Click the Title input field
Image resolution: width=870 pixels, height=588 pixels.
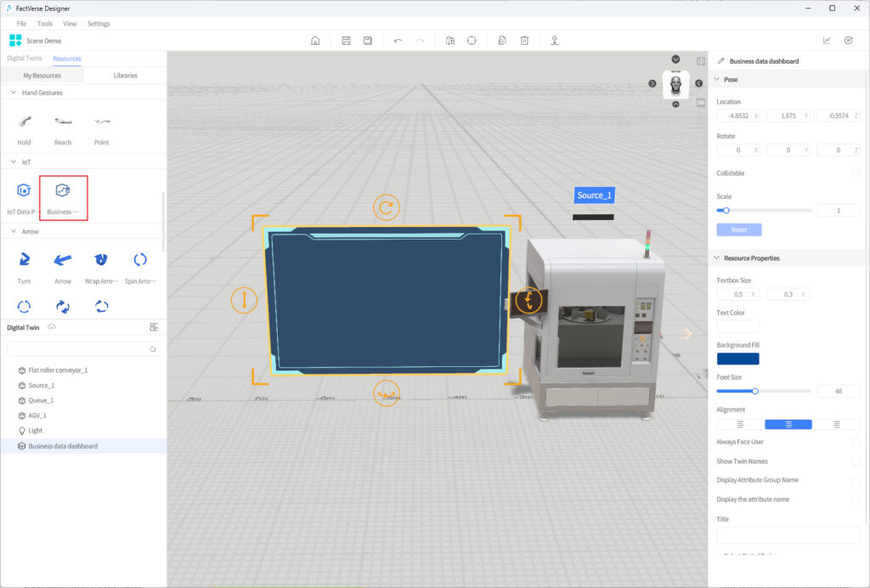[x=788, y=534]
